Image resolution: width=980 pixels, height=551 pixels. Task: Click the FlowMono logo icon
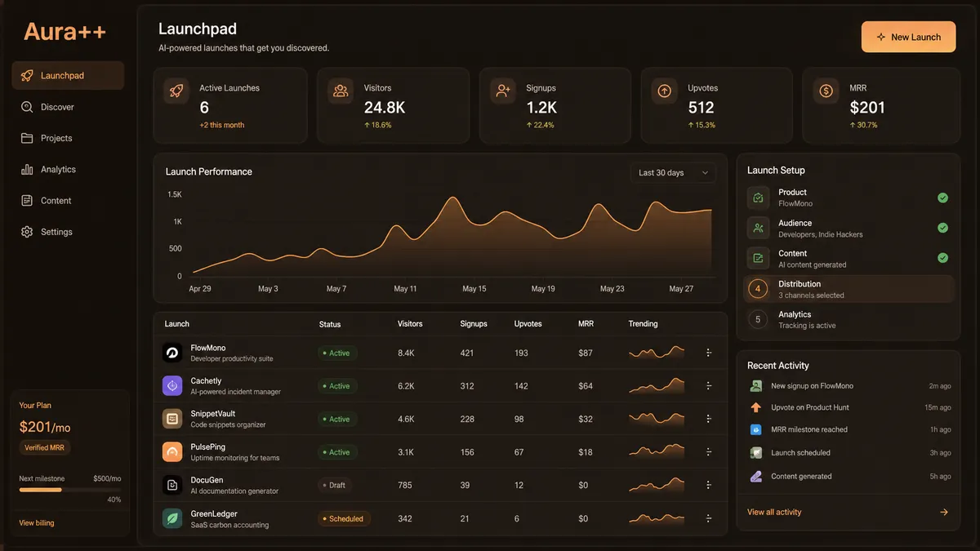(172, 353)
